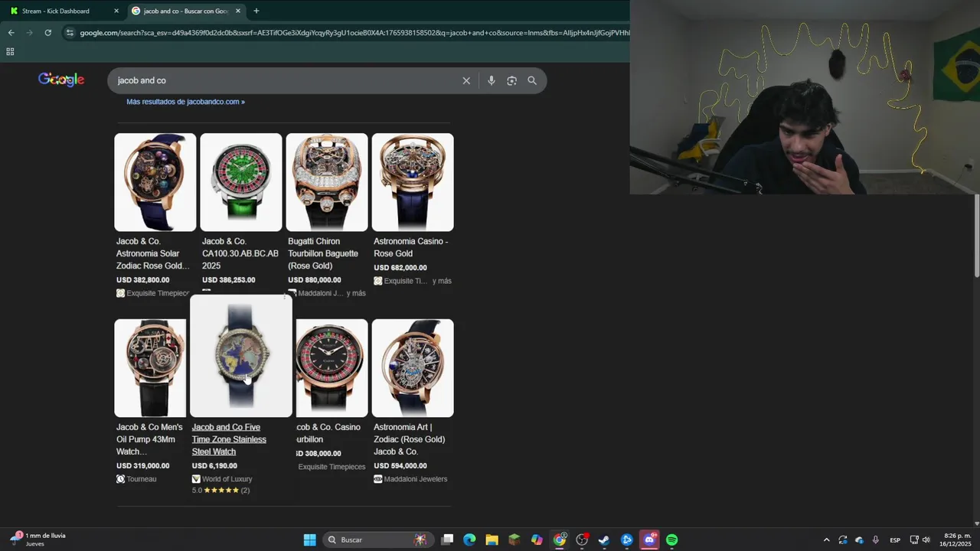This screenshot has height=551, width=980.
Task: Open Jacob & Co Men's Oil Pump title
Action: [x=149, y=439]
